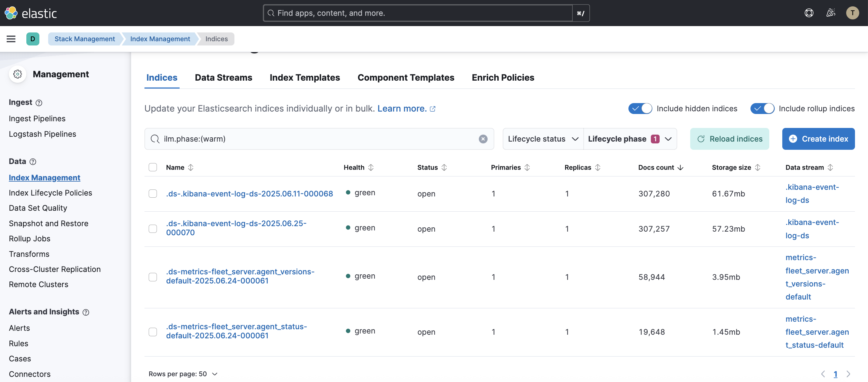This screenshot has height=382, width=868.
Task: Click the keyboard shortcut badge in search
Action: pyautogui.click(x=581, y=13)
